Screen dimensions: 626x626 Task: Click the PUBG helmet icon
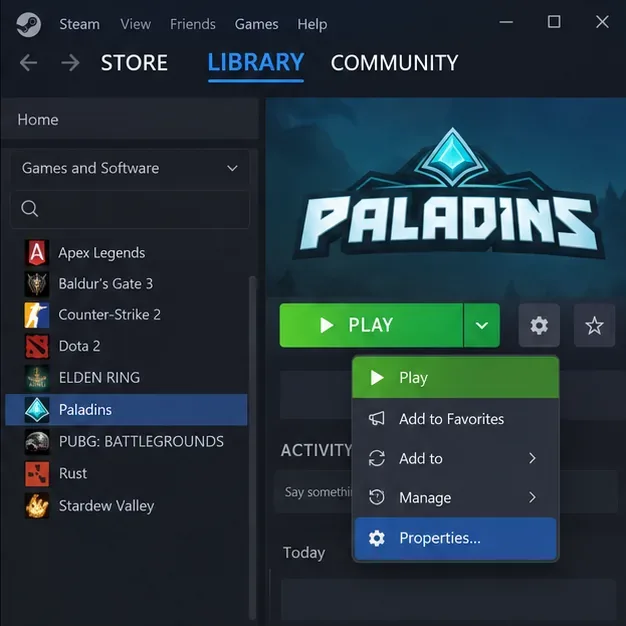37,442
